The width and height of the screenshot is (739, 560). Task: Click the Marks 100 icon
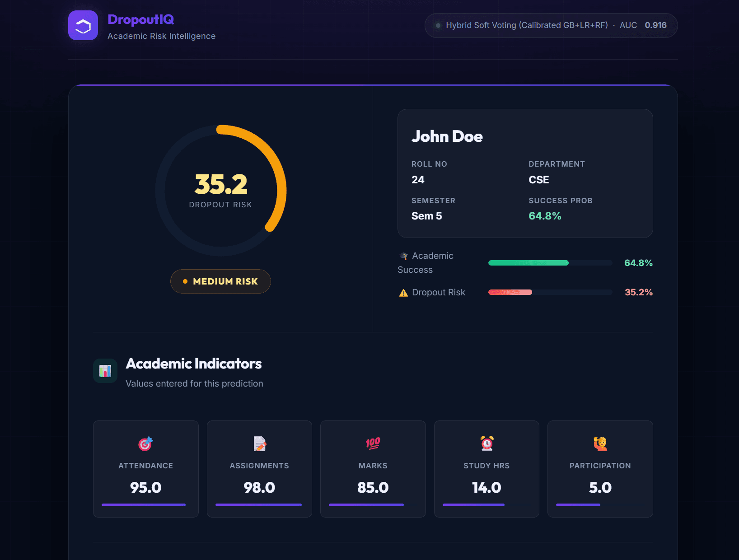(373, 443)
